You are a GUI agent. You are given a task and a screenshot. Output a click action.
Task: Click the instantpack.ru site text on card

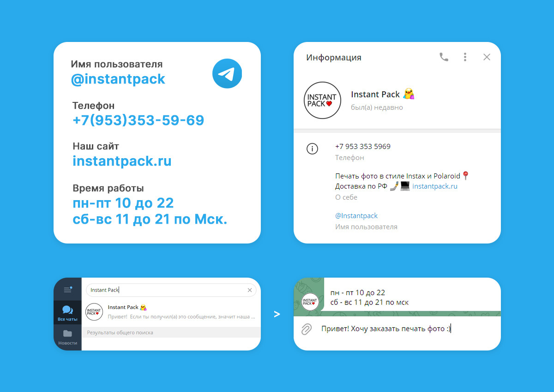pyautogui.click(x=122, y=161)
